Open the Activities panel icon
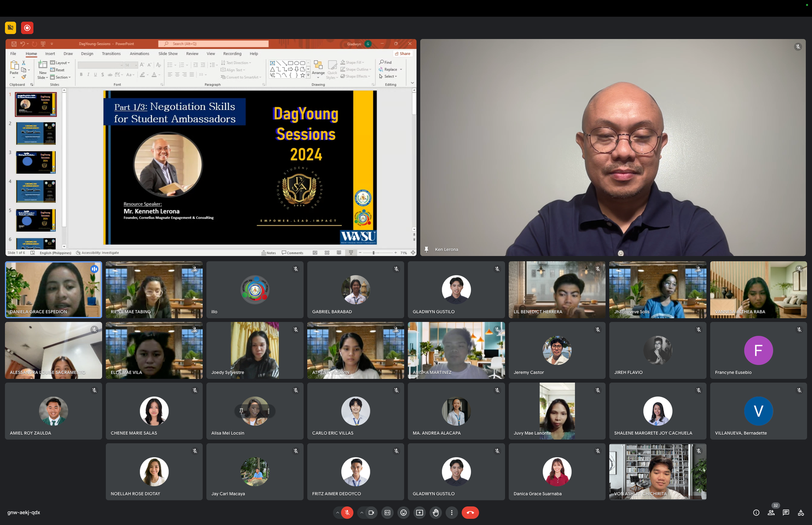The height and width of the screenshot is (525, 812). click(801, 513)
